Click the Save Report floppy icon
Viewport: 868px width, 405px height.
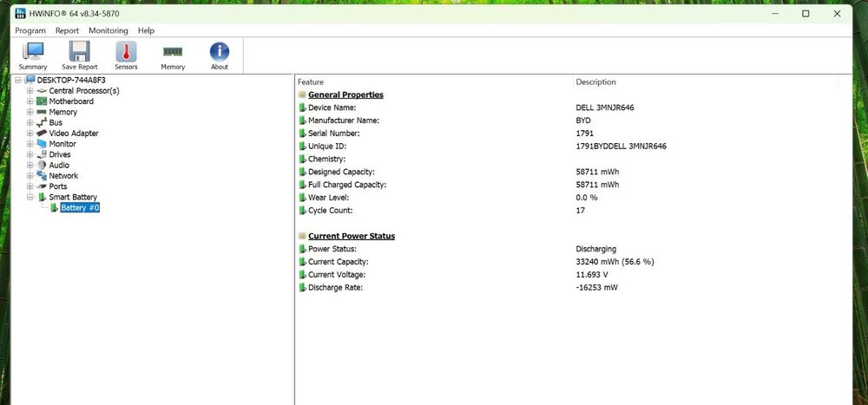pyautogui.click(x=80, y=51)
